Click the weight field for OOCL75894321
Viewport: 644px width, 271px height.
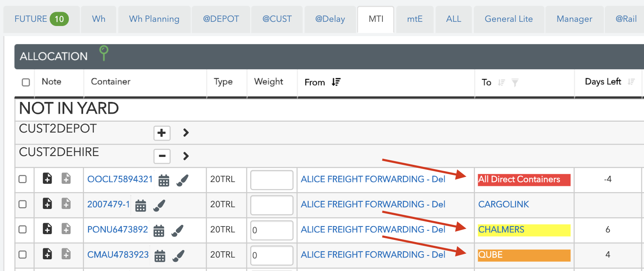coord(272,180)
